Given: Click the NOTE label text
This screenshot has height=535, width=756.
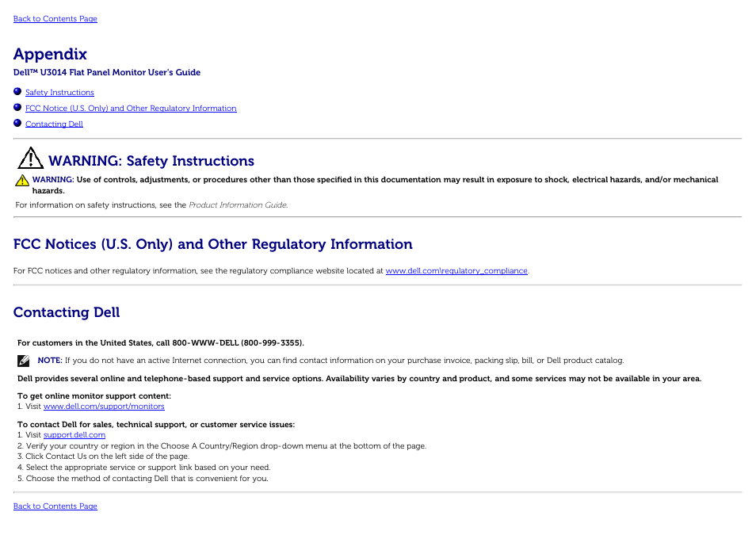Looking at the screenshot, I should coord(50,361).
